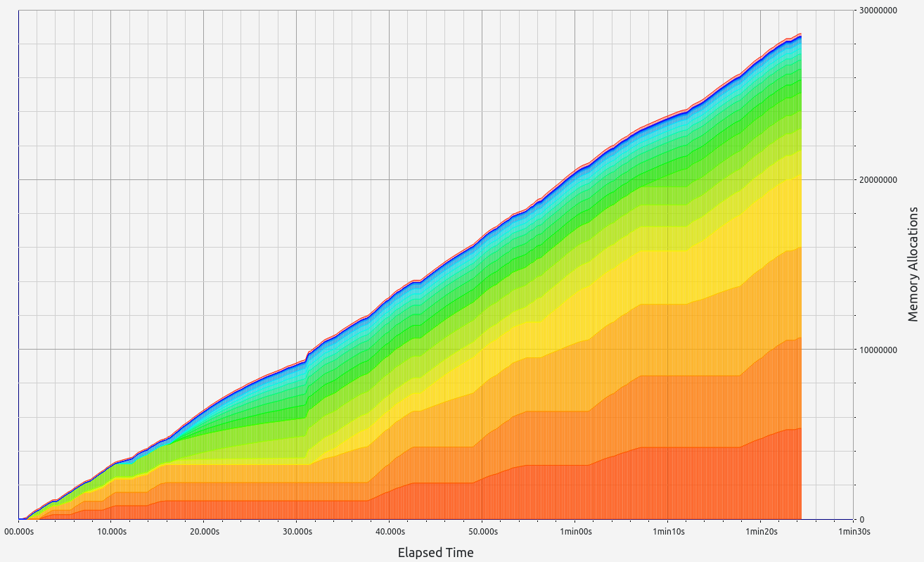Click the 50.000s time axis label

pos(482,532)
